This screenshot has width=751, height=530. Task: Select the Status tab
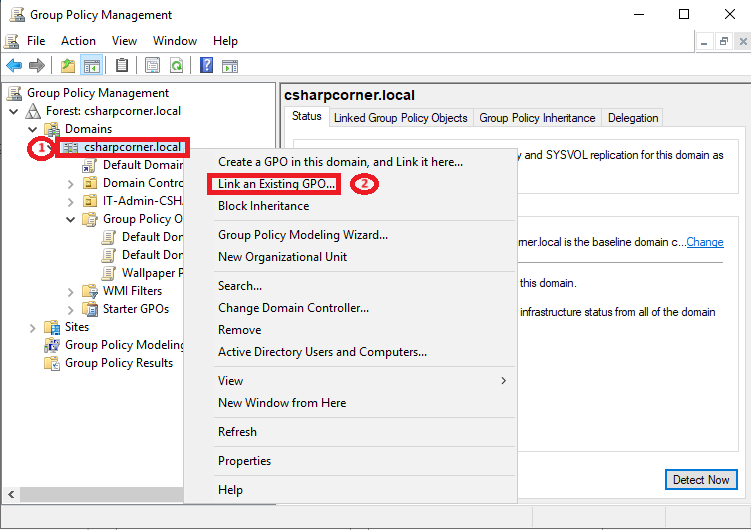click(307, 116)
